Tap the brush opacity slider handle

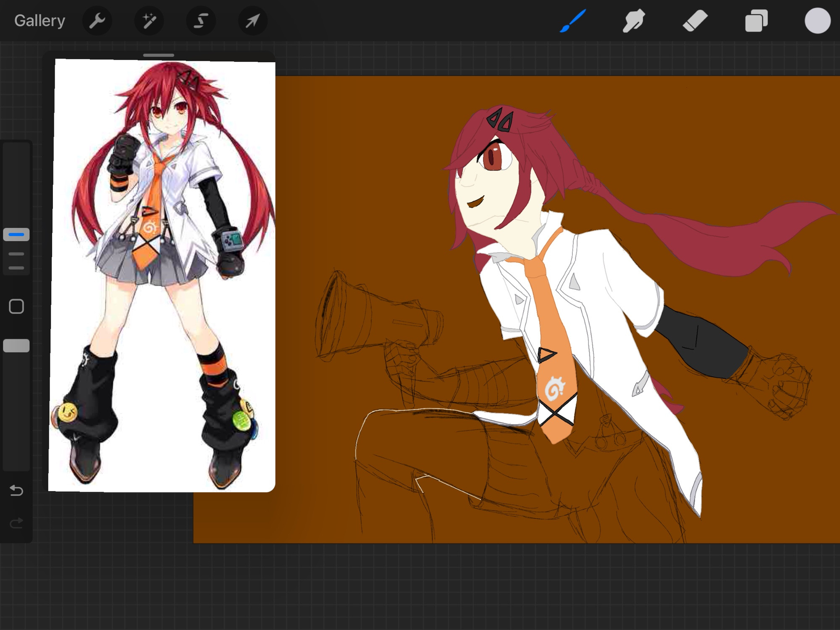click(16, 346)
